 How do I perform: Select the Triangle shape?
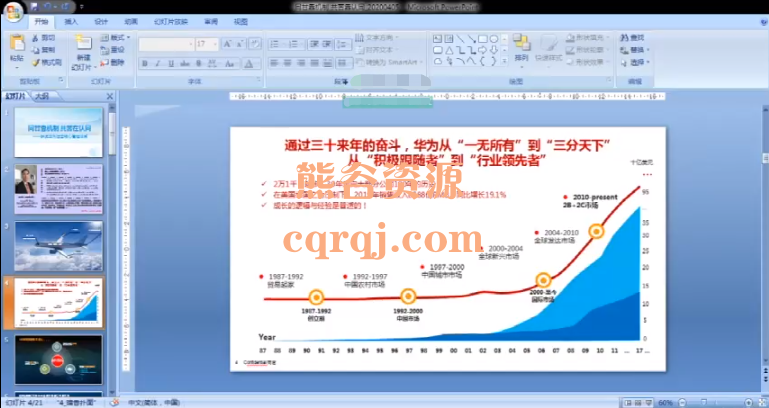(x=449, y=50)
